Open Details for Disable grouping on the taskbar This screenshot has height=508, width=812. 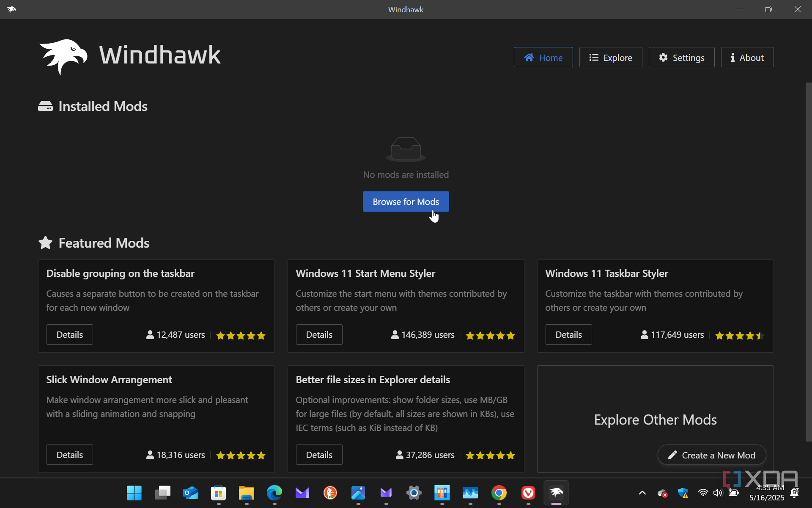coord(70,334)
